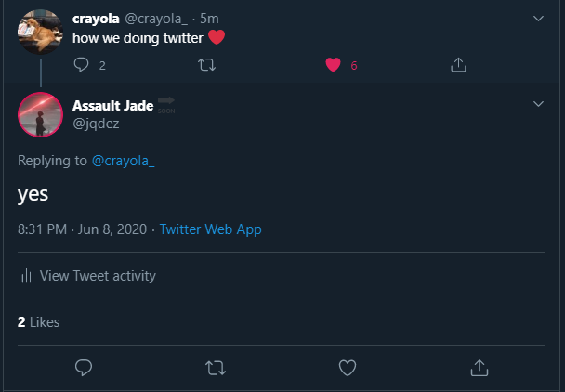This screenshot has height=392, width=565.
Task: Open Assault Jade's profile avatar
Action: [x=40, y=115]
